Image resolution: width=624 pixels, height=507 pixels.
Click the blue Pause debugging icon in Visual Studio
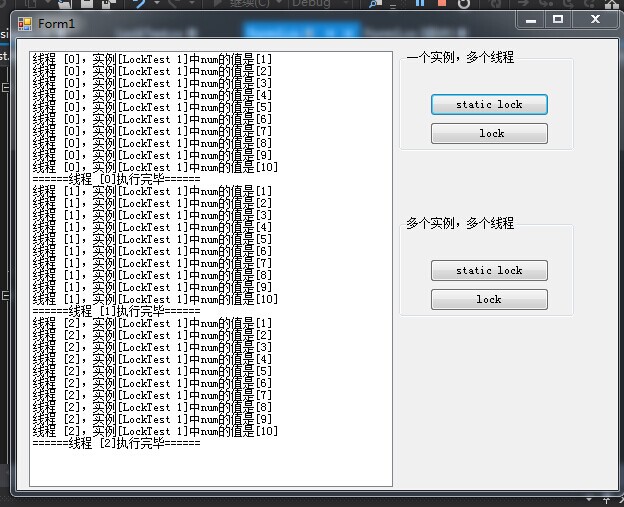pyautogui.click(x=420, y=3)
